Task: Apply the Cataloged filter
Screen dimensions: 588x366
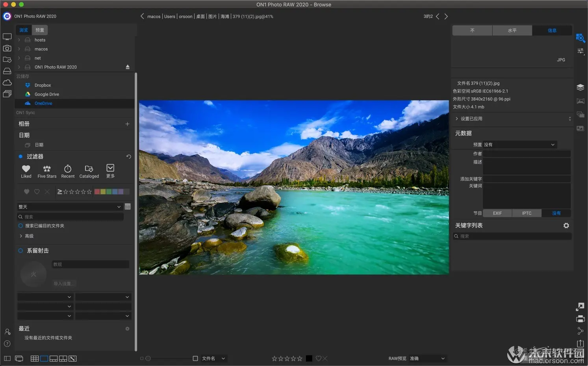Action: pyautogui.click(x=89, y=171)
